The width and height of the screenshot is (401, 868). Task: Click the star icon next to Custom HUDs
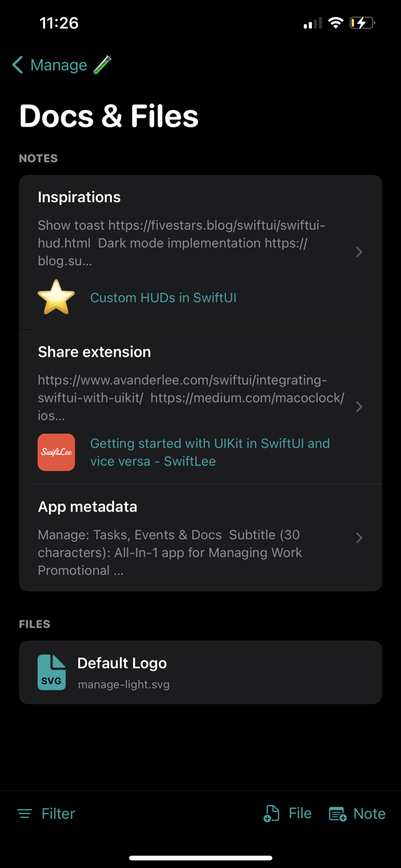coord(56,297)
